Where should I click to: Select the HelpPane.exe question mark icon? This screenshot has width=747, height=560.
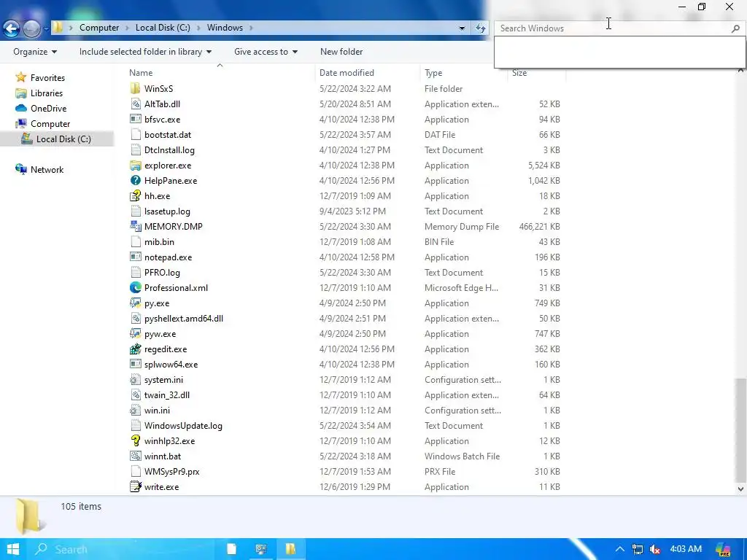click(135, 181)
